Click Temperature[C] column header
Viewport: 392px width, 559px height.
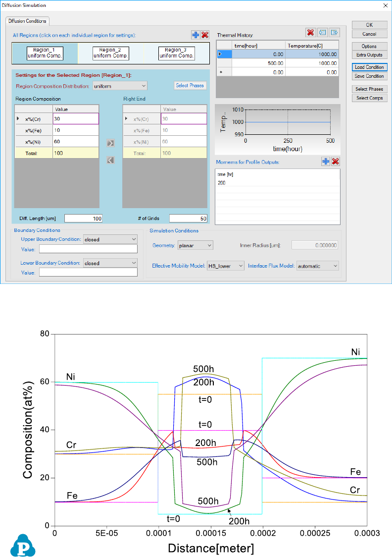pos(312,46)
